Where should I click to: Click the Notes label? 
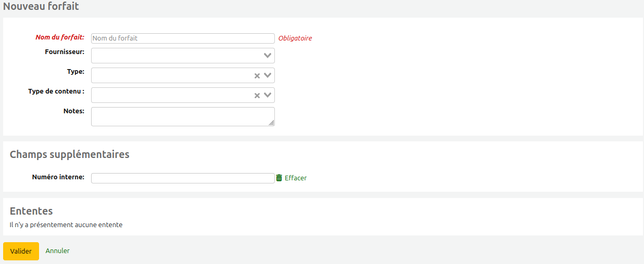pyautogui.click(x=73, y=111)
